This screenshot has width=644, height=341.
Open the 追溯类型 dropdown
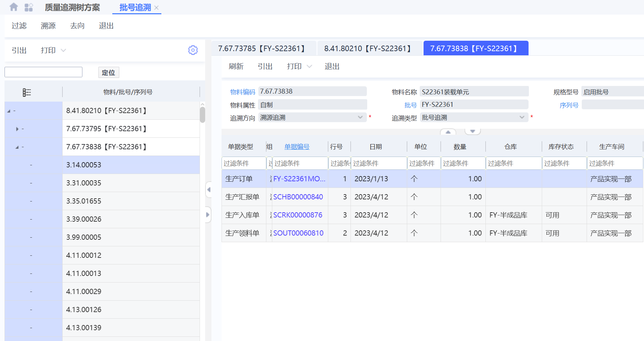(522, 118)
